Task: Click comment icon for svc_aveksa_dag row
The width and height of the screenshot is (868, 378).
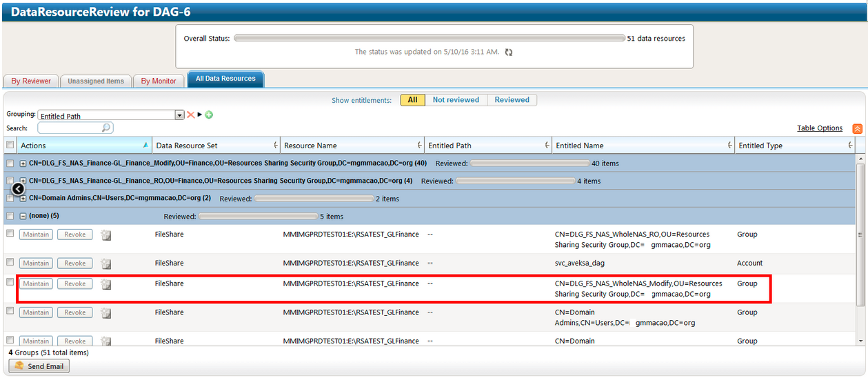Action: [106, 263]
